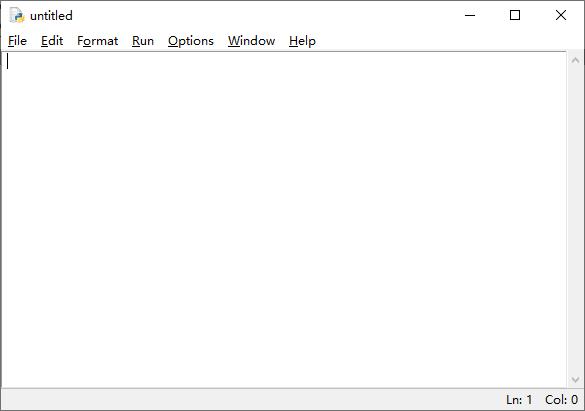Click the "untitled" title bar text
The image size is (585, 411).
pyautogui.click(x=51, y=16)
